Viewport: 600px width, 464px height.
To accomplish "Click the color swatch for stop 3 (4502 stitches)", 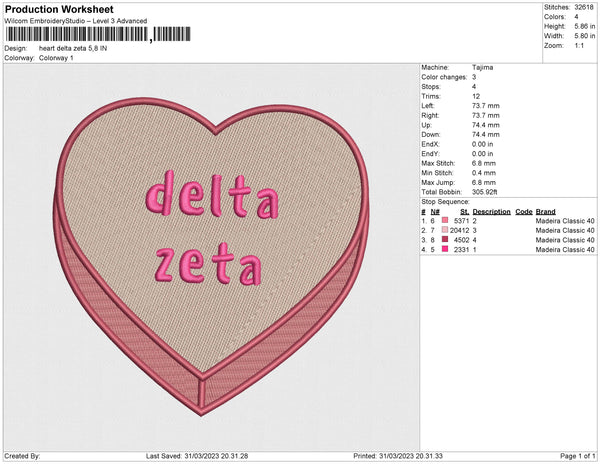I will click(x=445, y=239).
